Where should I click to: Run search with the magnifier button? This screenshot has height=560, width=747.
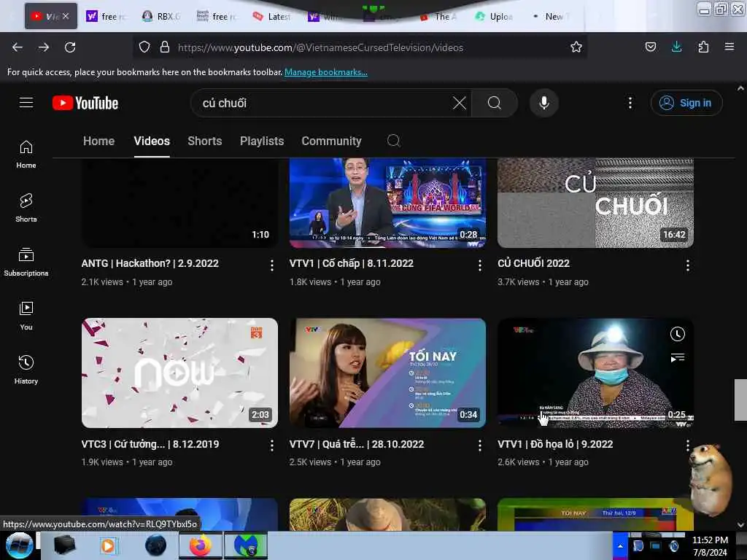(x=495, y=103)
